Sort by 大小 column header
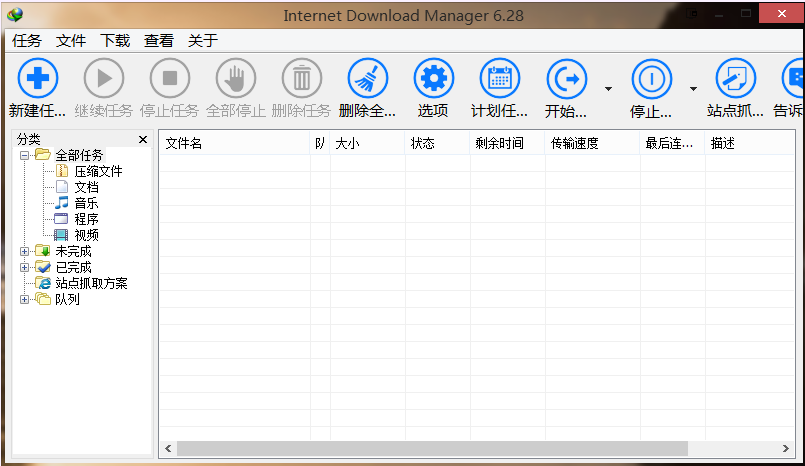The image size is (805, 466). (368, 143)
